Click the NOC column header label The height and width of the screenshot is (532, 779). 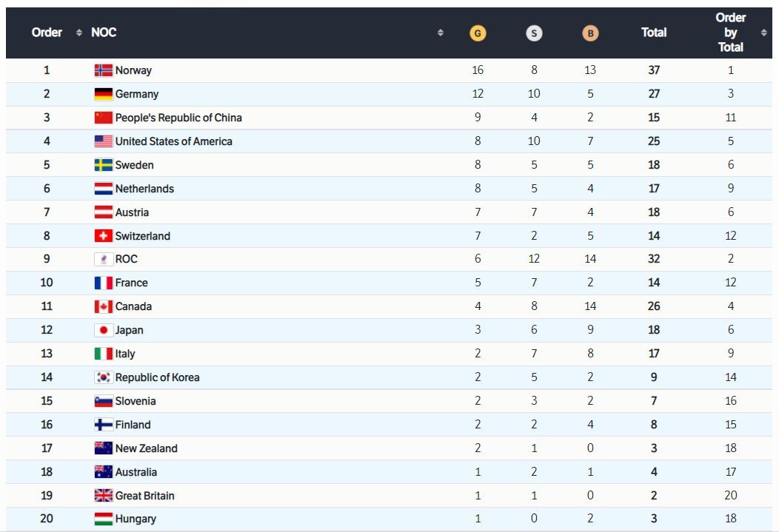(x=104, y=33)
